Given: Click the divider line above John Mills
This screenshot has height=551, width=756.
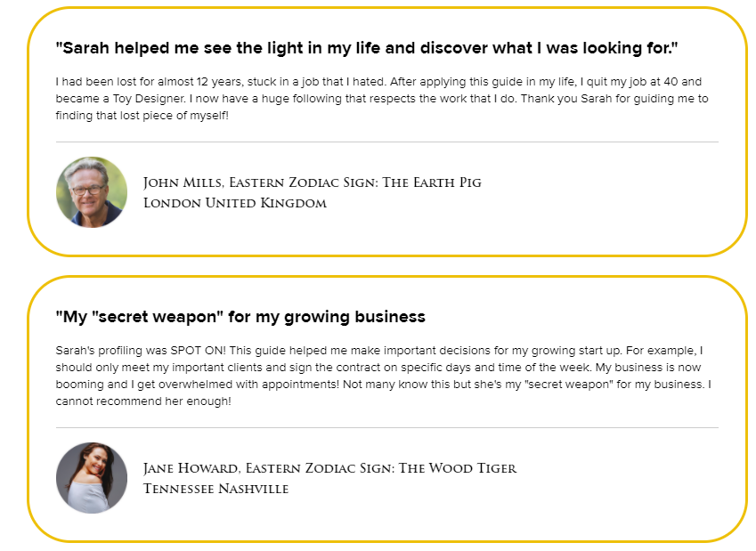Looking at the screenshot, I should click(387, 142).
